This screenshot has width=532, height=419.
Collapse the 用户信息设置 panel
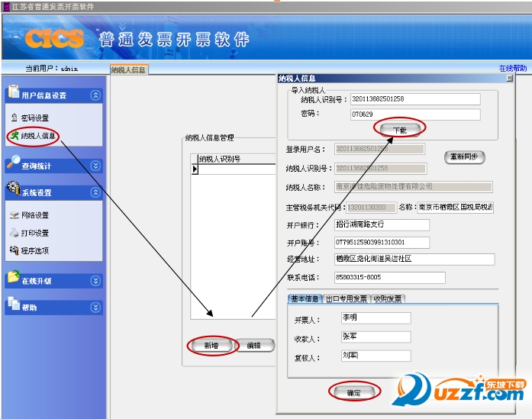(x=95, y=95)
